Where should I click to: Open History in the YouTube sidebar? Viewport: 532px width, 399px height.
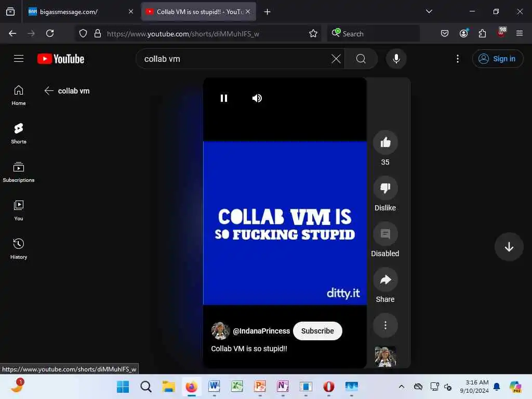point(19,249)
